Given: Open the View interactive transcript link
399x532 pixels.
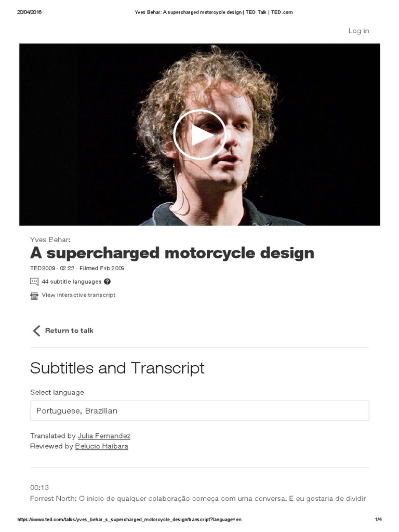Looking at the screenshot, I should click(x=78, y=295).
